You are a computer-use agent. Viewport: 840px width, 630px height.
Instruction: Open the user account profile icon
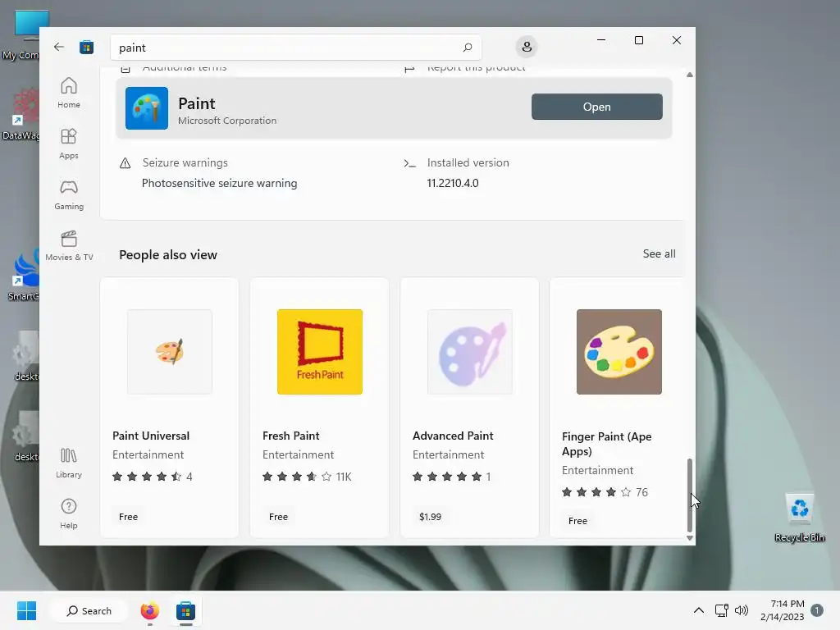(x=527, y=47)
